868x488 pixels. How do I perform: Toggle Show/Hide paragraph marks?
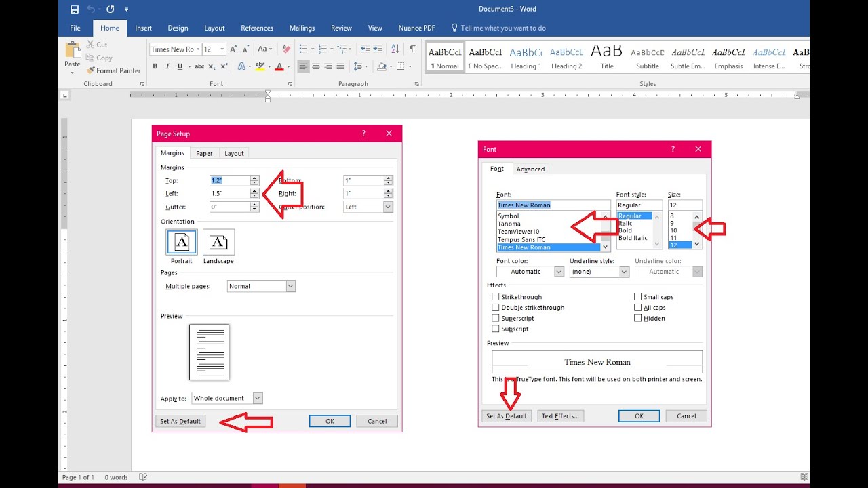(412, 49)
